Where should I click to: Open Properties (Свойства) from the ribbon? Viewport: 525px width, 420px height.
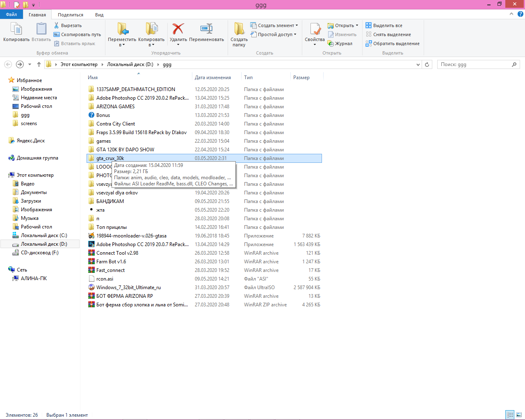[x=315, y=30]
